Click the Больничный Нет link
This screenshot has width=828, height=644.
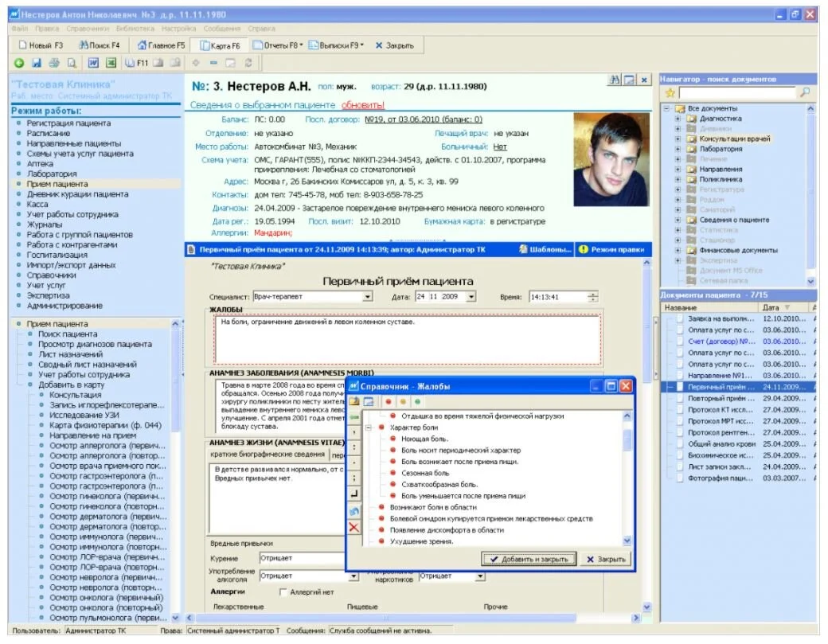[x=500, y=147]
